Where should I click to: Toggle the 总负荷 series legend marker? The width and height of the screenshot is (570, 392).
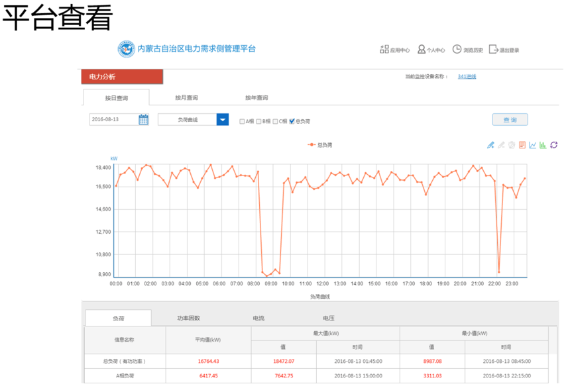point(312,144)
